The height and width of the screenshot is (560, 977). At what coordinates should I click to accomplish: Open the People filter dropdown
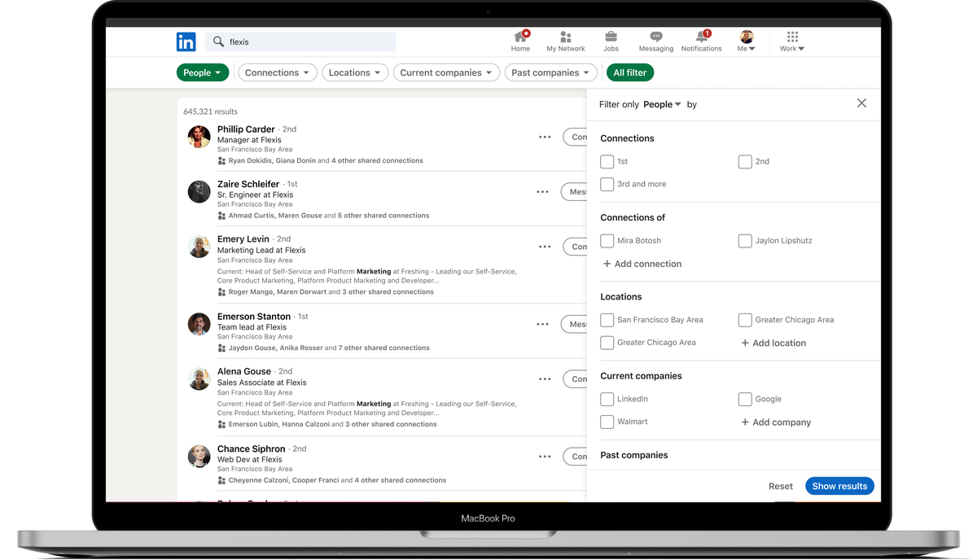tap(203, 72)
